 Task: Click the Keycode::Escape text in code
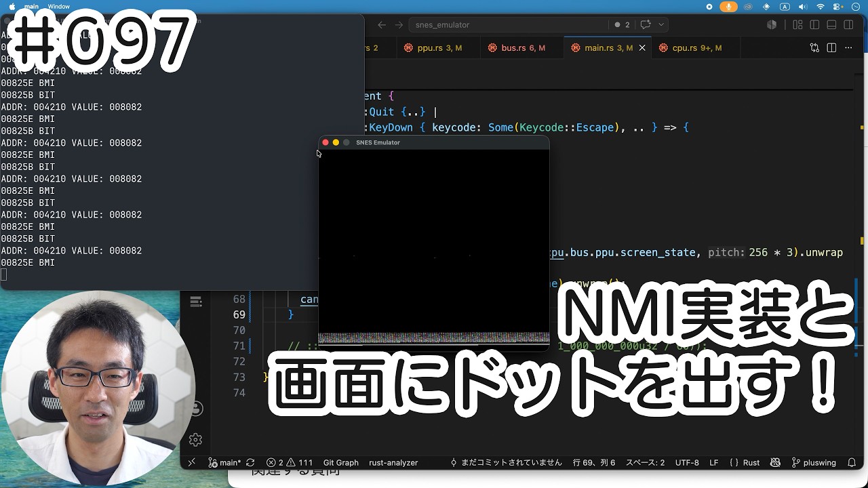point(567,127)
